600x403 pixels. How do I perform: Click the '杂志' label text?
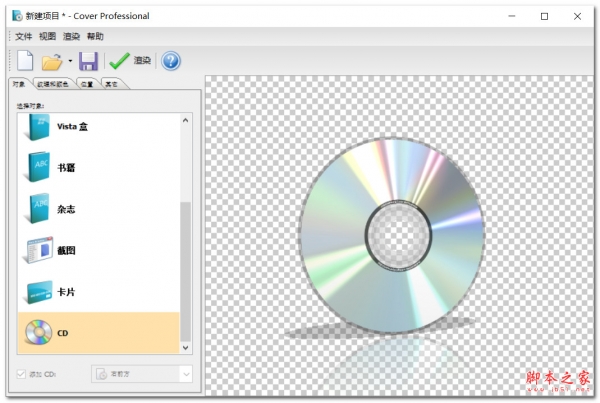(66, 209)
